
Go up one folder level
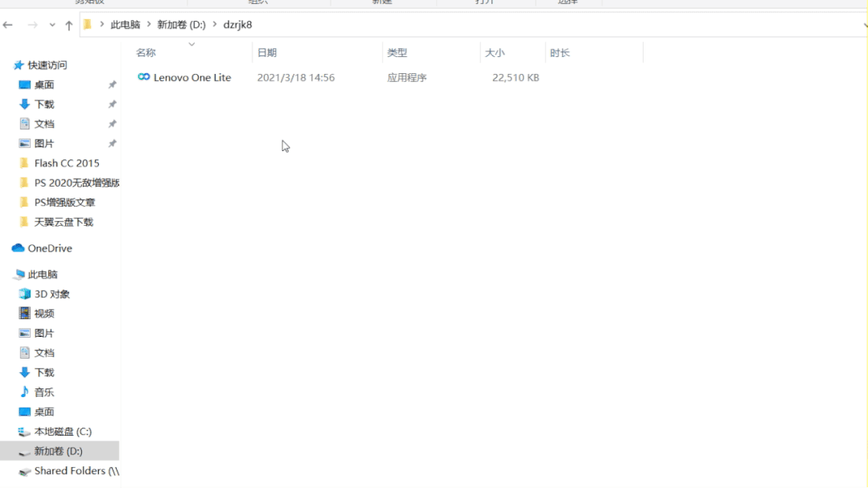[68, 25]
